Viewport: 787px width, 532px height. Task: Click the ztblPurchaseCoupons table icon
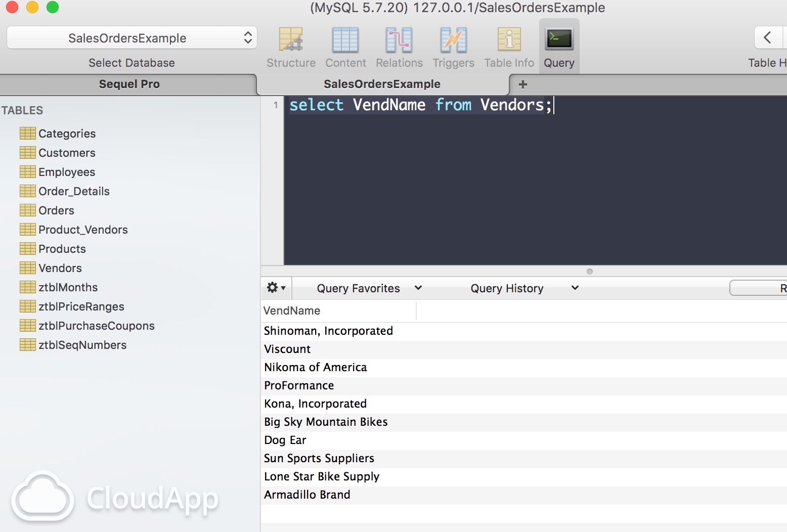[28, 326]
